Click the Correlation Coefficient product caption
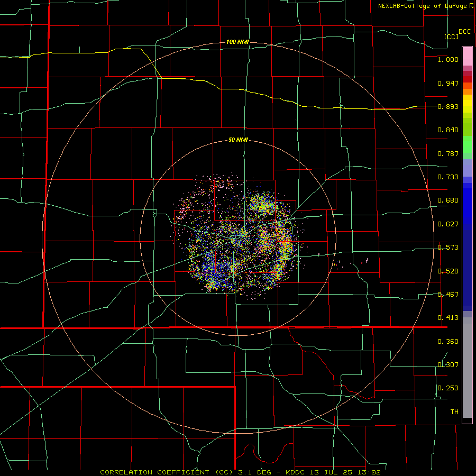476x476 pixels. pos(240,472)
